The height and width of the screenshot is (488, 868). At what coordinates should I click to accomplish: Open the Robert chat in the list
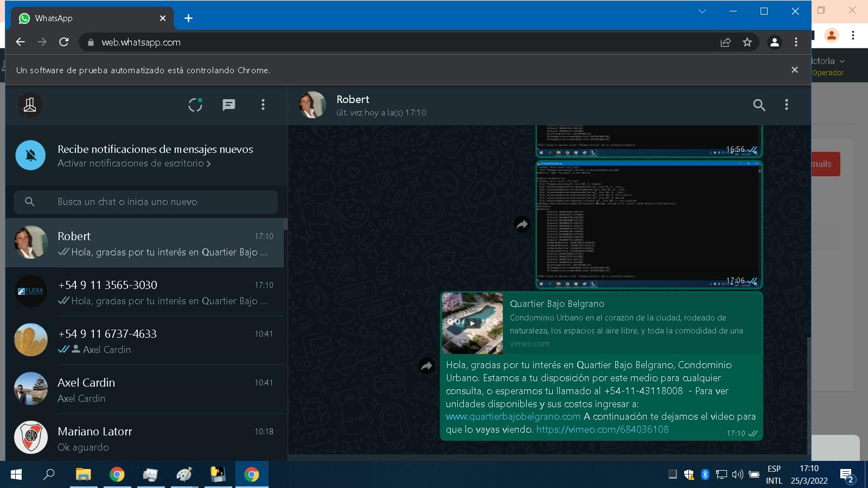click(x=144, y=243)
